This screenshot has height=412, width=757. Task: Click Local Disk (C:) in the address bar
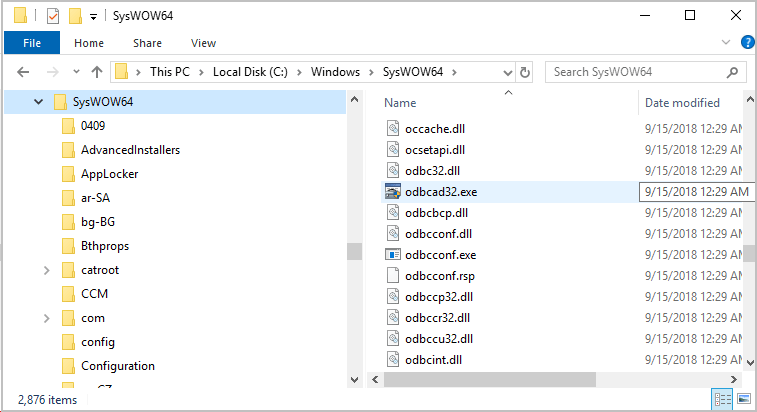tap(250, 72)
